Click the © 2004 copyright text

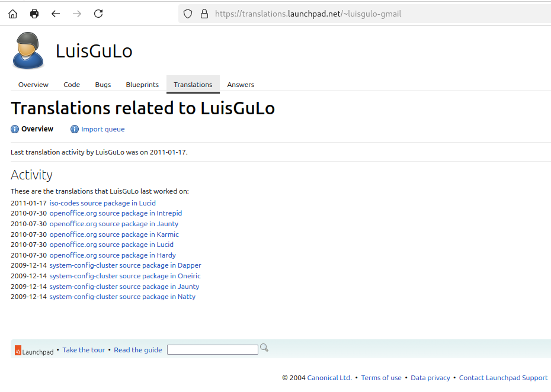(x=294, y=378)
